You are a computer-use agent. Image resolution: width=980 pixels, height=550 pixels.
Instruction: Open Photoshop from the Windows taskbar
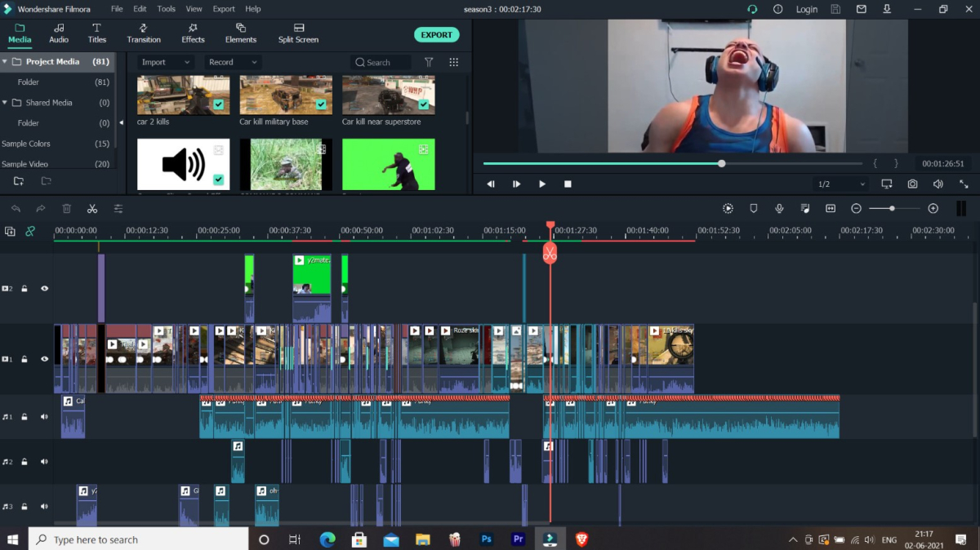click(486, 539)
